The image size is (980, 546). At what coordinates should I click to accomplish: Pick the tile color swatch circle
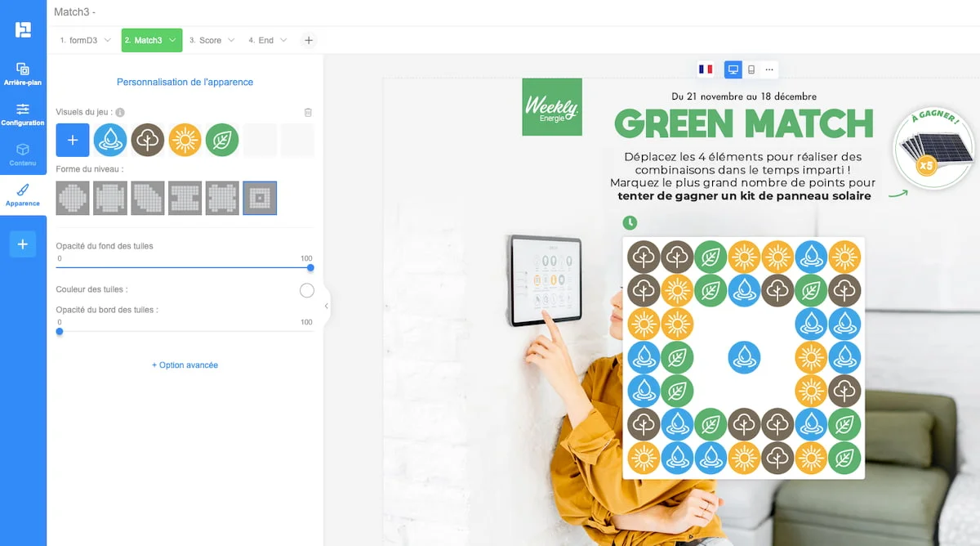[307, 290]
